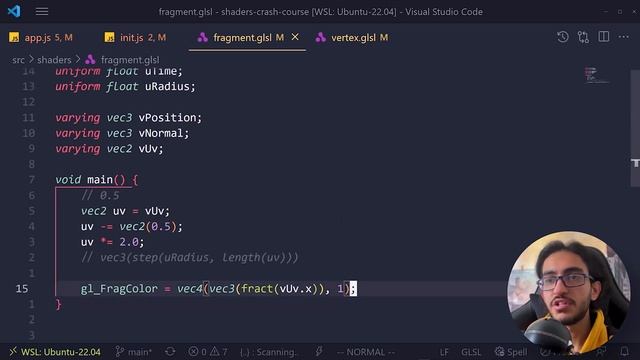Open changes compare icon in editor toolbar
The height and width of the screenshot is (360, 640).
coord(583,37)
